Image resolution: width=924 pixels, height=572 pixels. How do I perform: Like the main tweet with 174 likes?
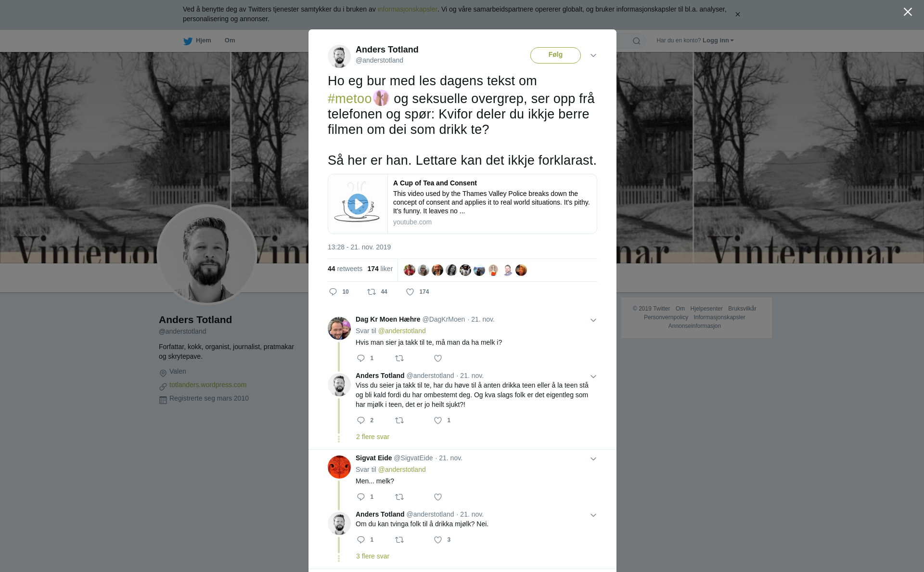[x=410, y=292]
